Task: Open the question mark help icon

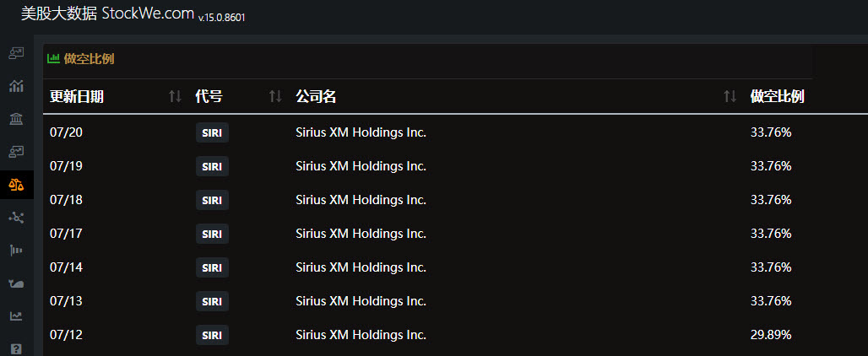Action: click(17, 348)
